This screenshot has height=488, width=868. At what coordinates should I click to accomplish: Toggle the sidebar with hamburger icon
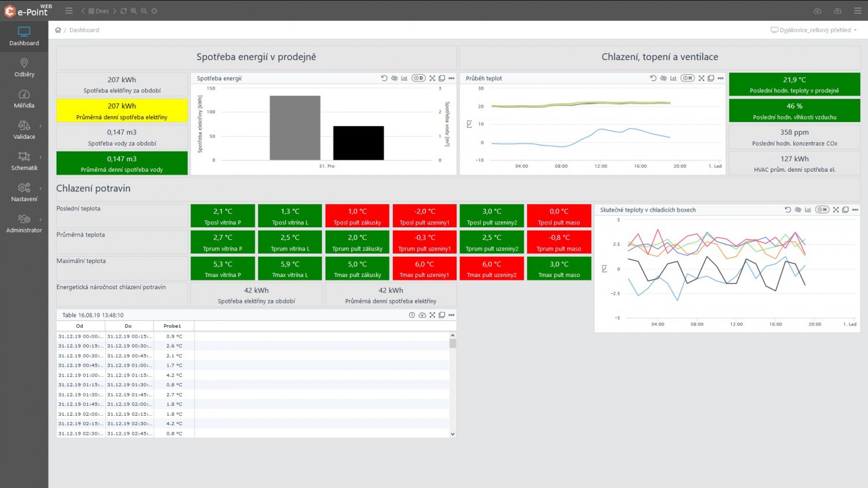tap(69, 10)
